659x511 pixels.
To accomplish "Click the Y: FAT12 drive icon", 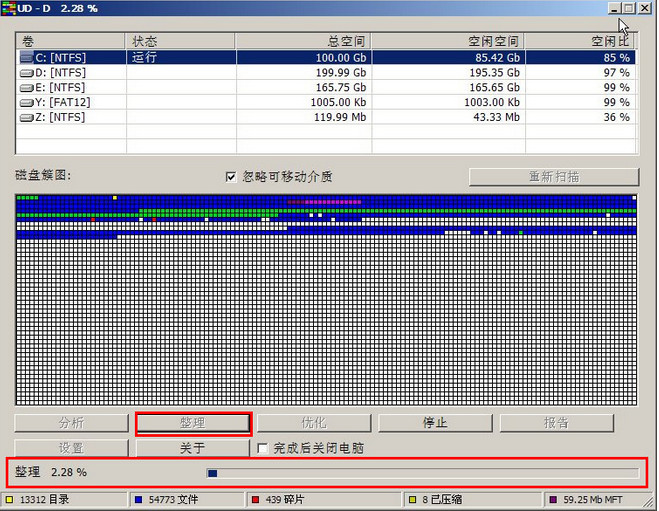I will click(27, 103).
